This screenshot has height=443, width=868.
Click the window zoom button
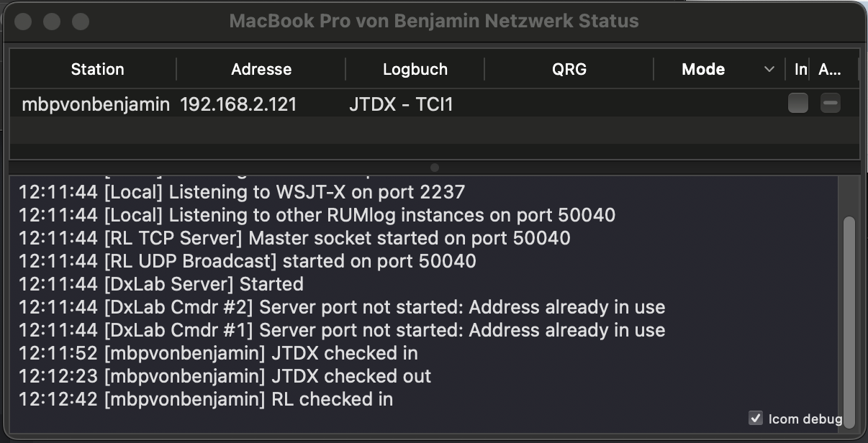click(80, 22)
